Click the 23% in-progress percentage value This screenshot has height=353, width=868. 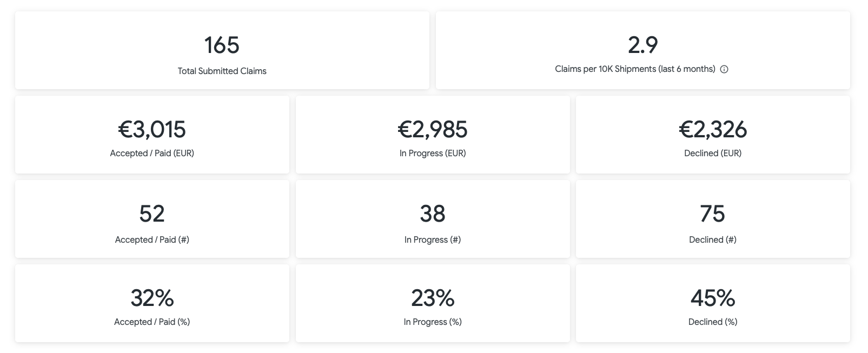click(433, 298)
